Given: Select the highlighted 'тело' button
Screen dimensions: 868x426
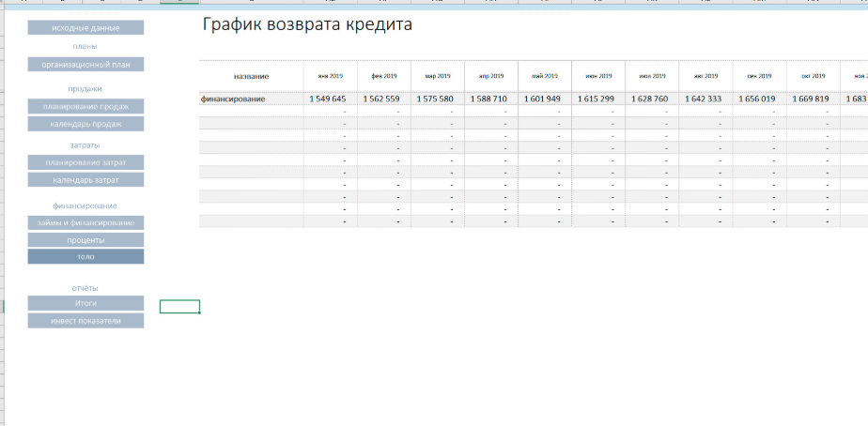Looking at the screenshot, I should [85, 256].
